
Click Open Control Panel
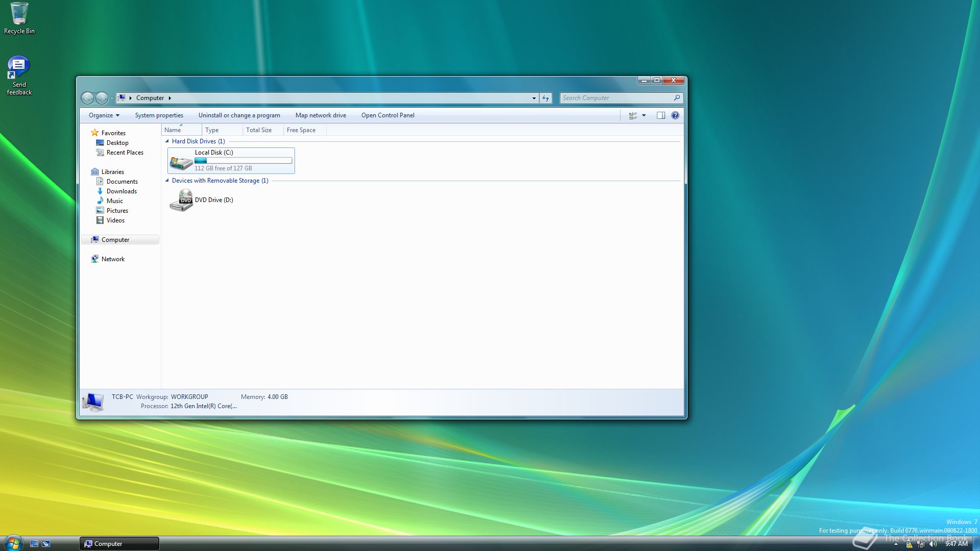388,115
